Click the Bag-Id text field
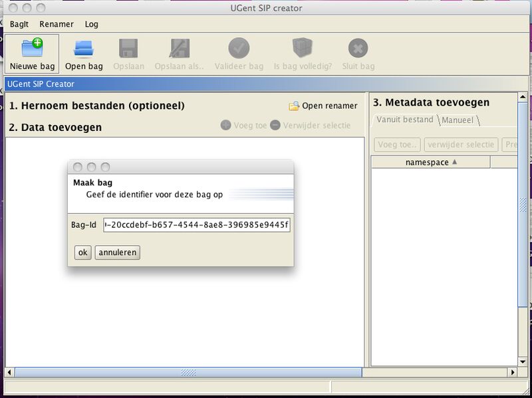Image resolution: width=532 pixels, height=398 pixels. pyautogui.click(x=197, y=225)
